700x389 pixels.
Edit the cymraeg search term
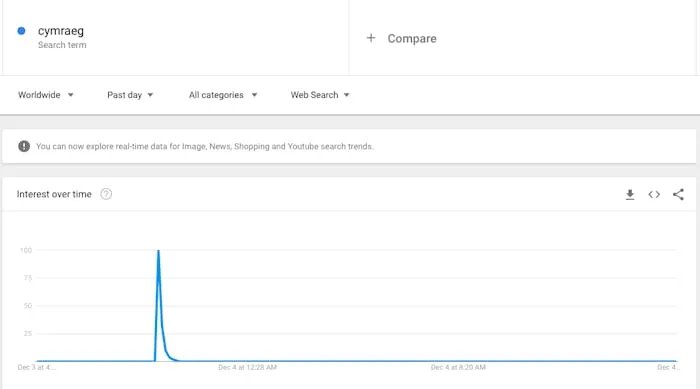pos(61,31)
